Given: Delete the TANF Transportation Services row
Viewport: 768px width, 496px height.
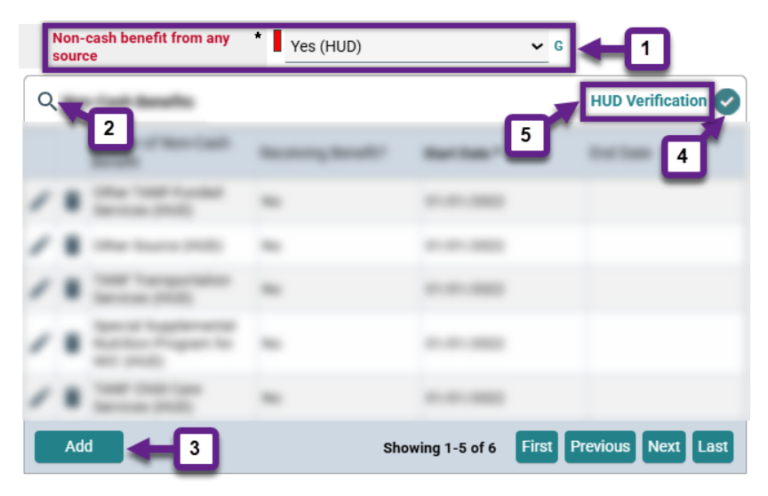Looking at the screenshot, I should click(72, 289).
